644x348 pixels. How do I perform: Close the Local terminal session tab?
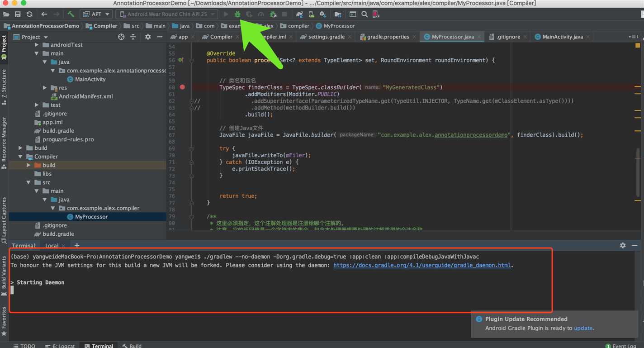(x=63, y=246)
